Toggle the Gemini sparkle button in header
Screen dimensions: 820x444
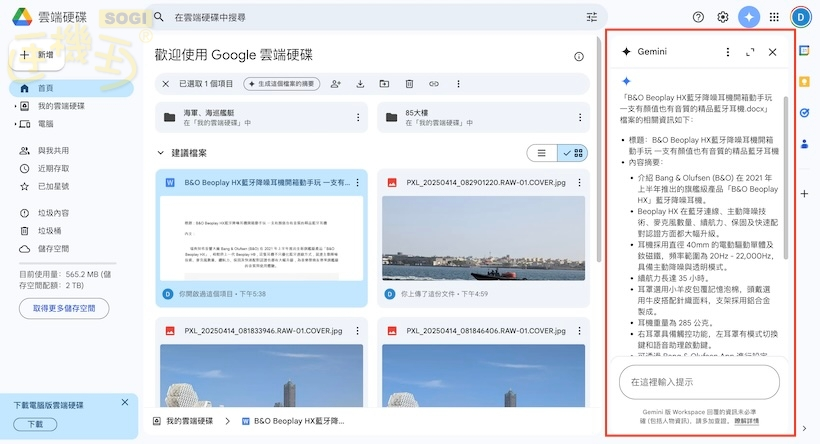pos(749,17)
